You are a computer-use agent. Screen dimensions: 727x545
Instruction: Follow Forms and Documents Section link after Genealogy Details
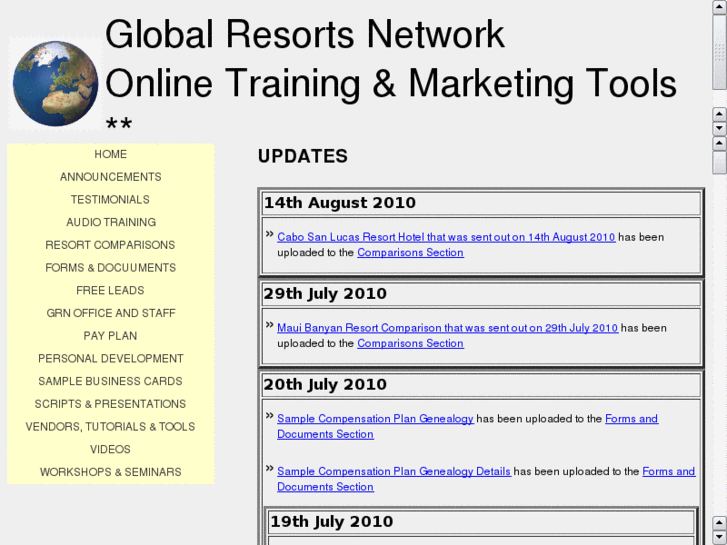click(669, 472)
